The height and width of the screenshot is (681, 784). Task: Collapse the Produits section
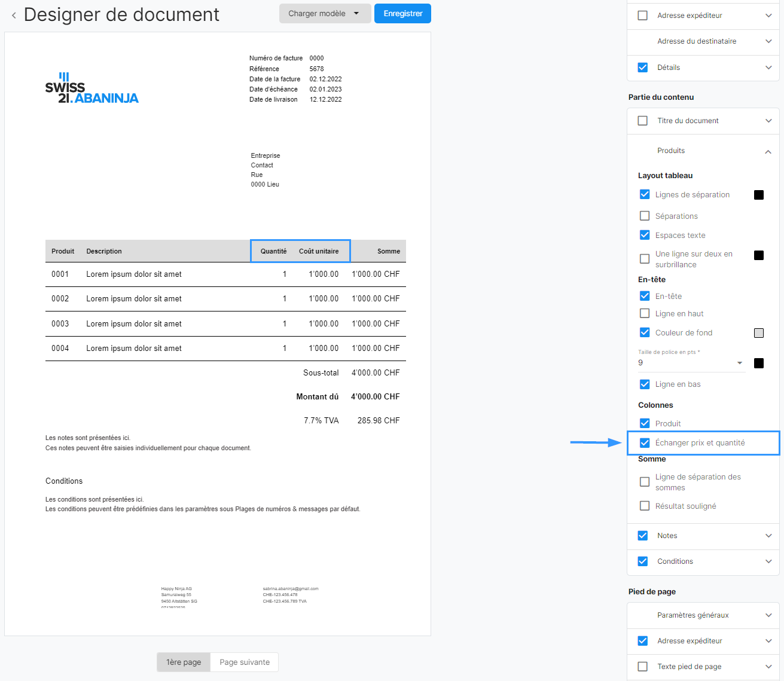[x=768, y=151]
